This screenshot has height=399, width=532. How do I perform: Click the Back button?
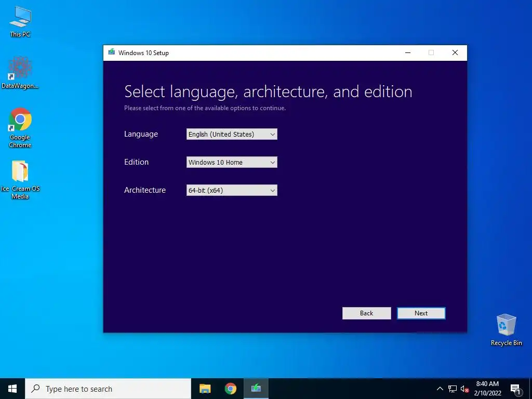point(366,313)
